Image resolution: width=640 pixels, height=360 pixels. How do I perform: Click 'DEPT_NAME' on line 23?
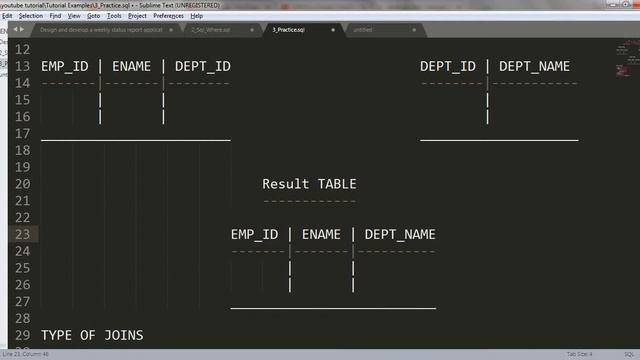(400, 235)
